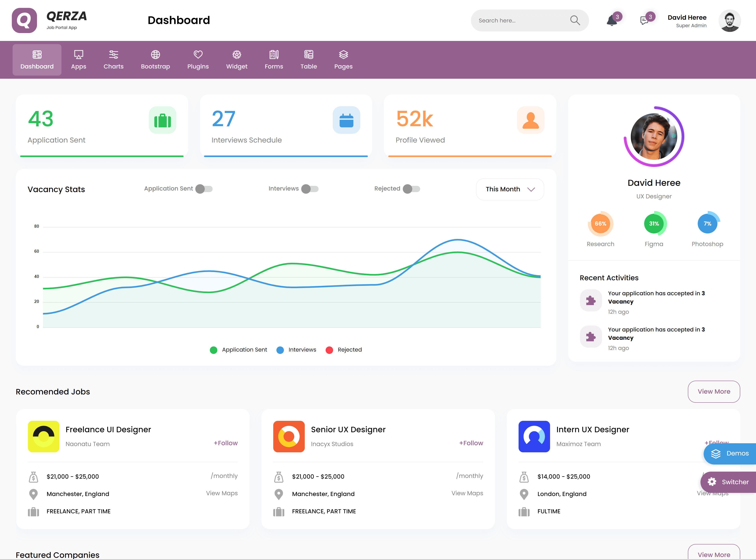Click the notification bell icon
This screenshot has width=756, height=559.
click(612, 21)
